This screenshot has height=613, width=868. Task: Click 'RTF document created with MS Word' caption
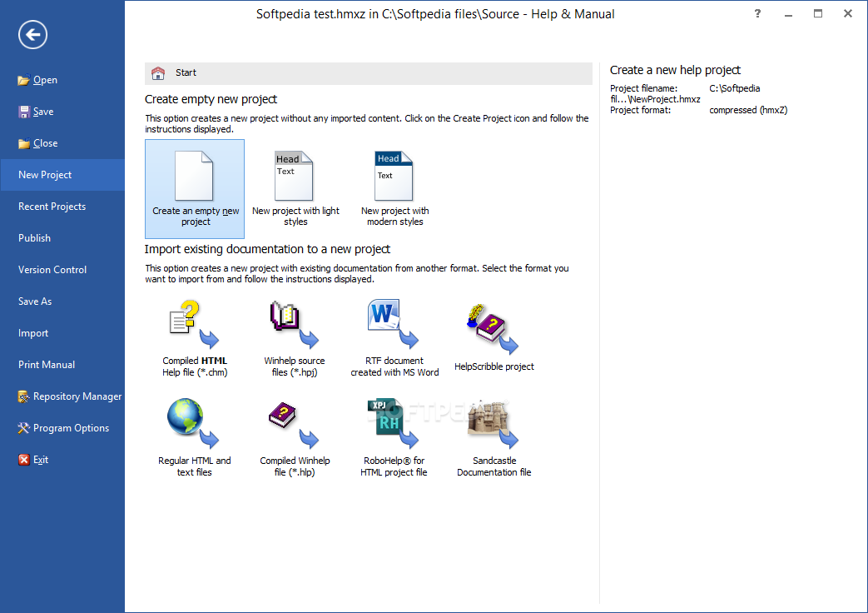click(394, 366)
